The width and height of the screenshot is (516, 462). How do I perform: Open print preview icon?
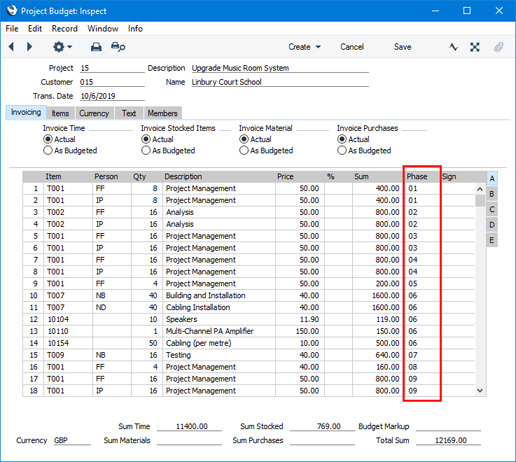(118, 47)
